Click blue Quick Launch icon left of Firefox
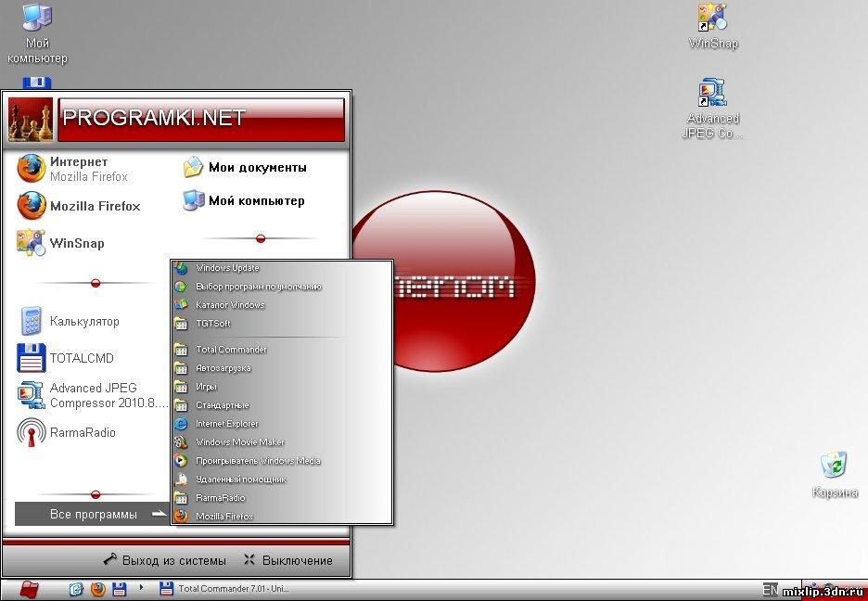868x601 pixels. pyautogui.click(x=75, y=589)
